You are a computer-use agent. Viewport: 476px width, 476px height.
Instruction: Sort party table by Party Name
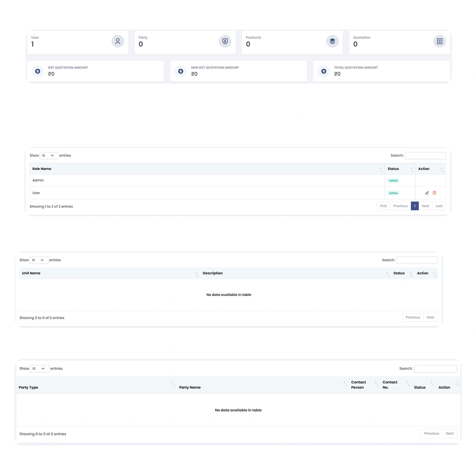[345, 383]
